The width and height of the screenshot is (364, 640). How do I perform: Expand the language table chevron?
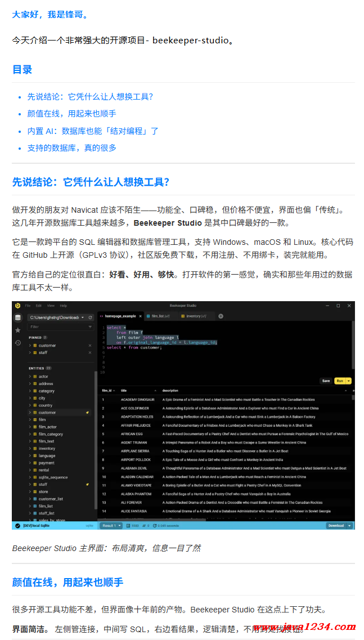(30, 456)
